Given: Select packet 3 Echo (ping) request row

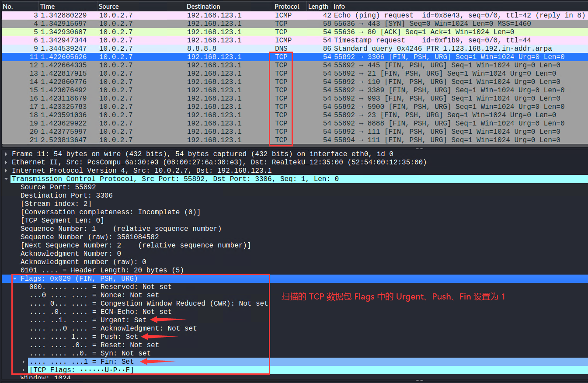Looking at the screenshot, I should (294, 15).
